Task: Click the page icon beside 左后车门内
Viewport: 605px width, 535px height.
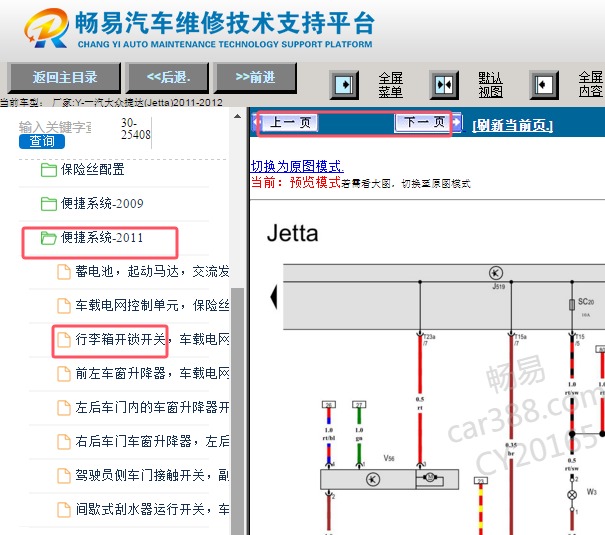Action: coord(64,407)
